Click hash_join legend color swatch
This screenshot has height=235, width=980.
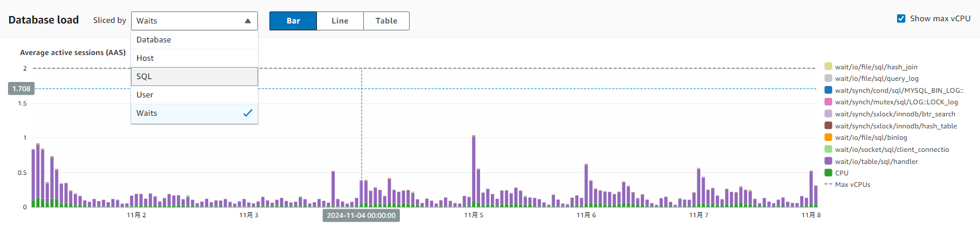[828, 66]
